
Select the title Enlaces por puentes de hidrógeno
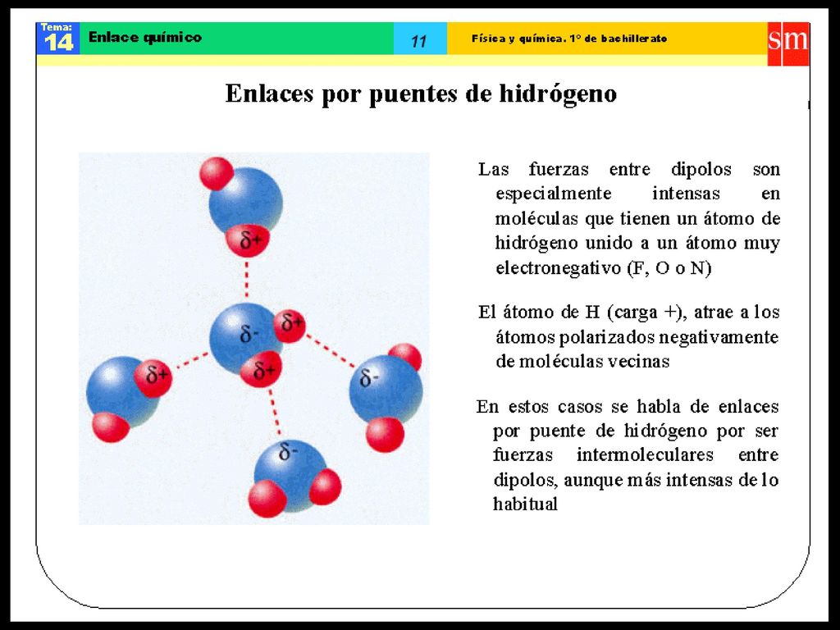pyautogui.click(x=421, y=94)
